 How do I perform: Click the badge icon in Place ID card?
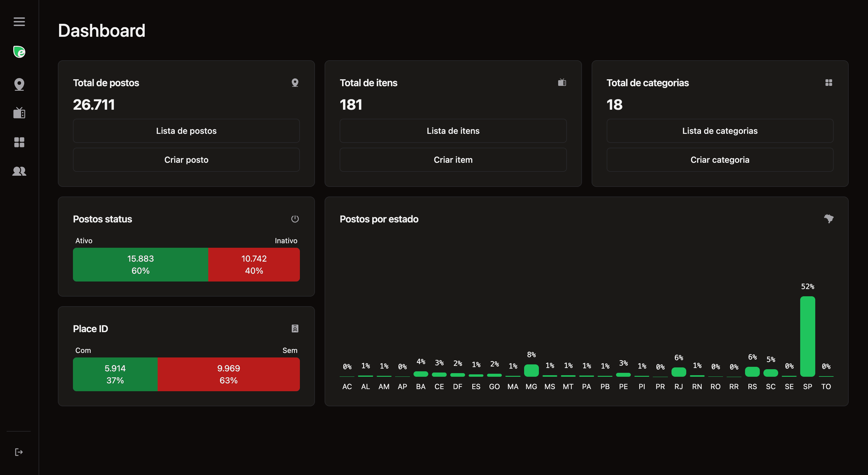[x=295, y=329]
